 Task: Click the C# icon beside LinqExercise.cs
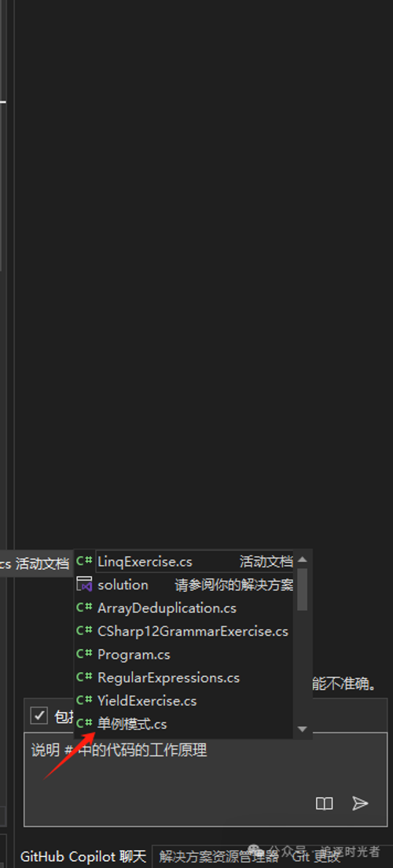(x=85, y=561)
